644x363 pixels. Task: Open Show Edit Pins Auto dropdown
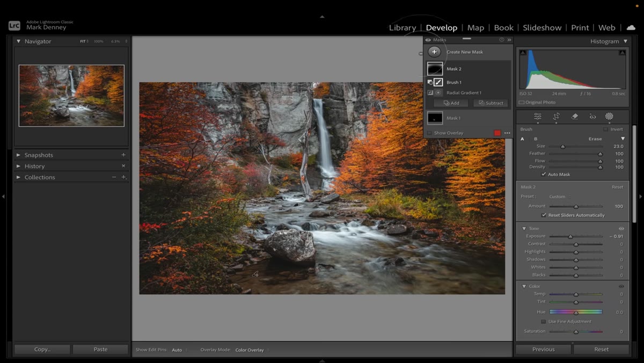(179, 350)
